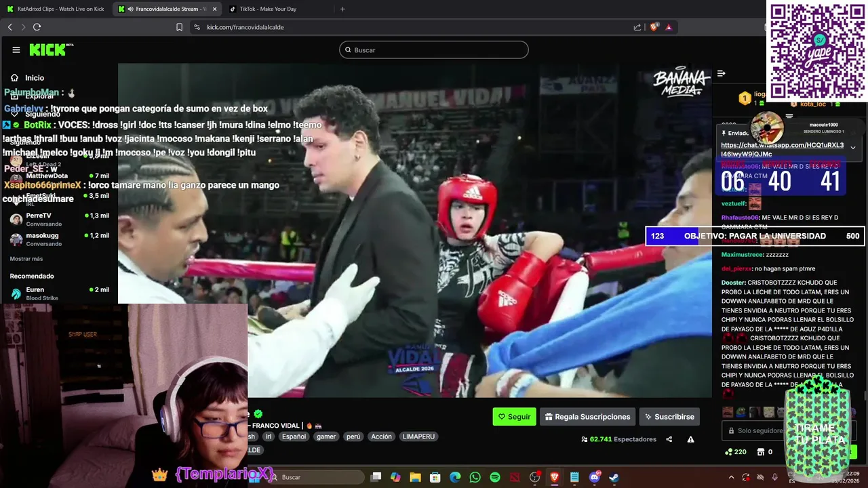Click the microphone icon in system tray
Viewport: 868px width, 488px height.
coord(774,477)
